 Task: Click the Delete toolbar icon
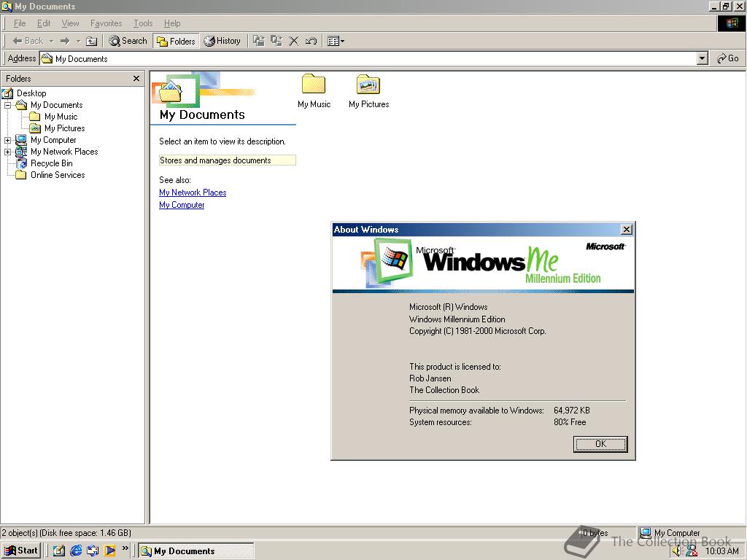pos(294,41)
